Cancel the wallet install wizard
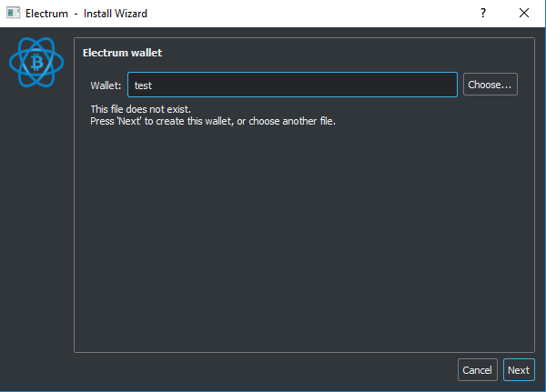The width and height of the screenshot is (546, 392). [x=477, y=370]
